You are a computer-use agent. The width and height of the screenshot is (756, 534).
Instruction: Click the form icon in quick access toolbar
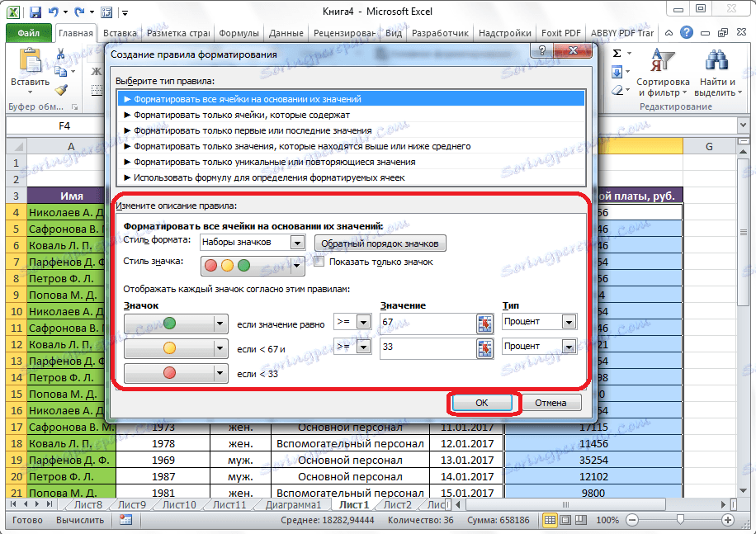(106, 12)
